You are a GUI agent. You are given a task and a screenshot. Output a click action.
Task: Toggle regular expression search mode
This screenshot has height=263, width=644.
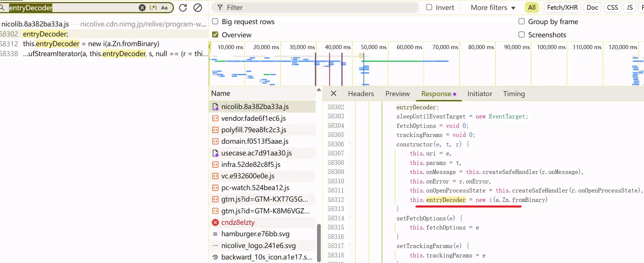[x=153, y=8]
